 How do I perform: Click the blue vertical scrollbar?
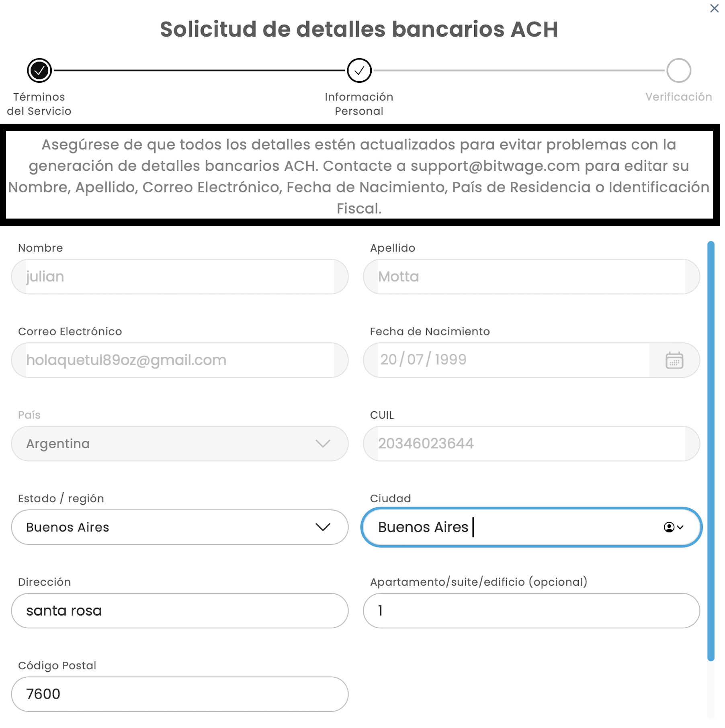pyautogui.click(x=711, y=450)
